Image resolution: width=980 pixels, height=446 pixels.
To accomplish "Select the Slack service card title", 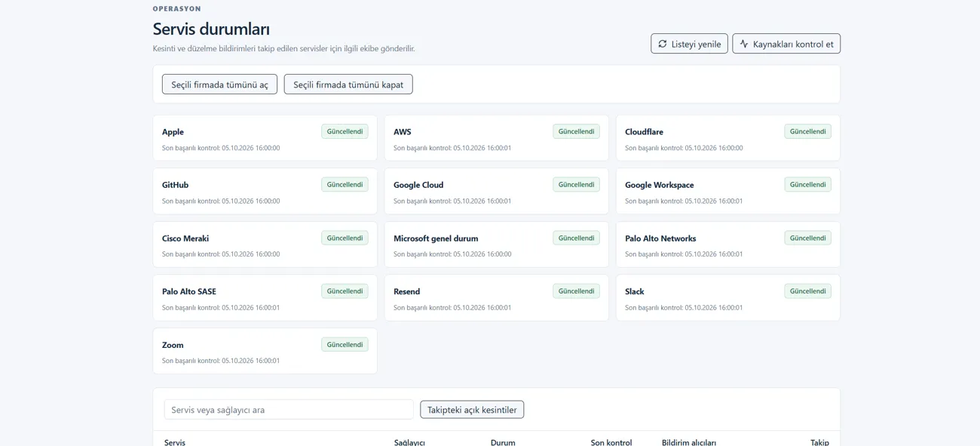I will click(635, 291).
